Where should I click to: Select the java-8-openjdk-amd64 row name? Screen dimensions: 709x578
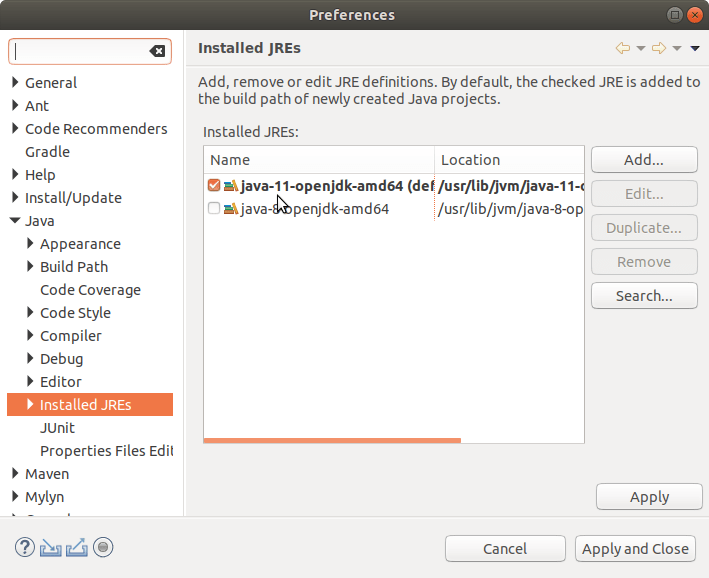(x=315, y=209)
